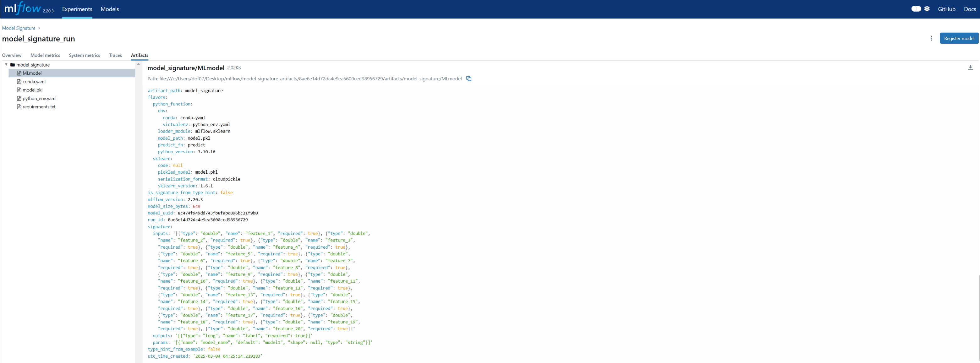Viewport: 980px width, 363px height.
Task: Select python_env.yaml in the file tree
Action: click(39, 99)
